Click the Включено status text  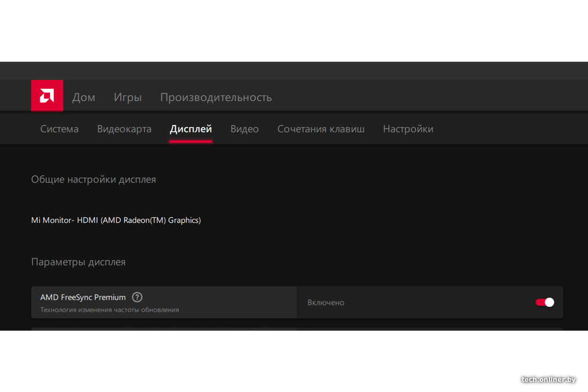pyautogui.click(x=326, y=302)
